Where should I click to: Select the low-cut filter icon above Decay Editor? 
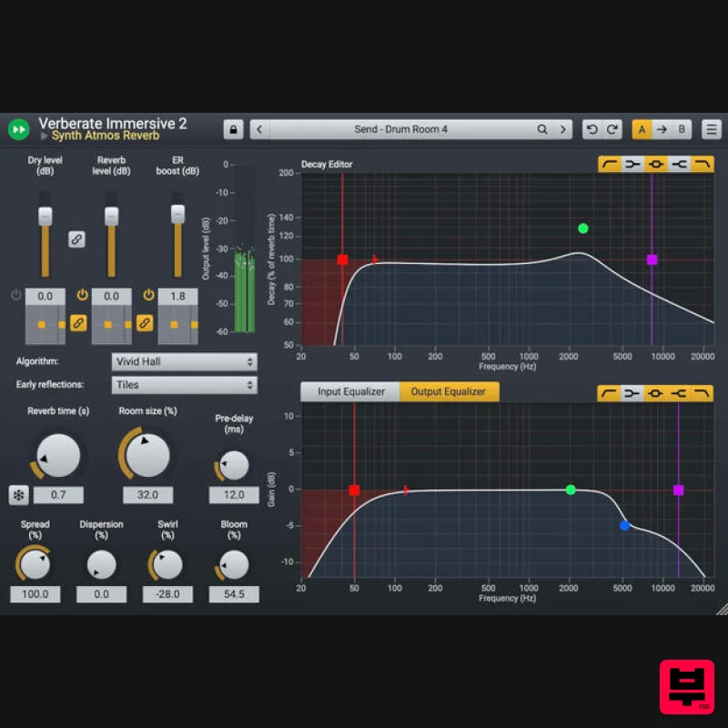click(x=610, y=164)
